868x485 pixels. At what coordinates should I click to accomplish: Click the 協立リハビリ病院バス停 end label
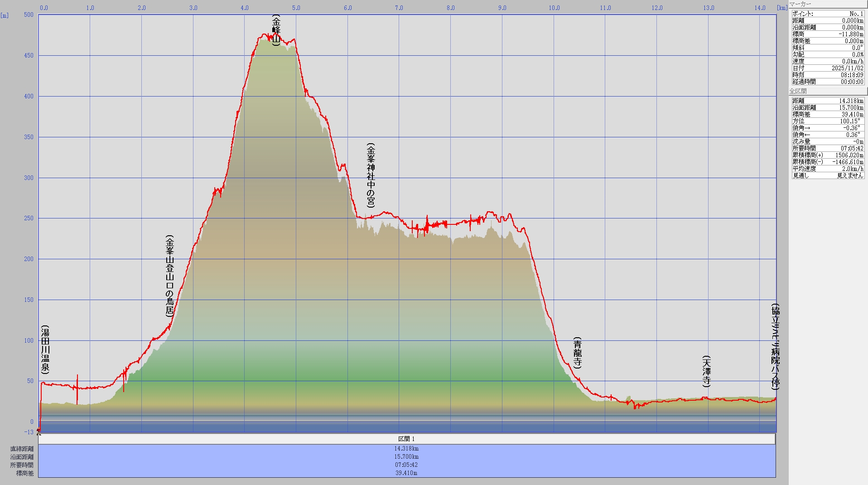775,347
